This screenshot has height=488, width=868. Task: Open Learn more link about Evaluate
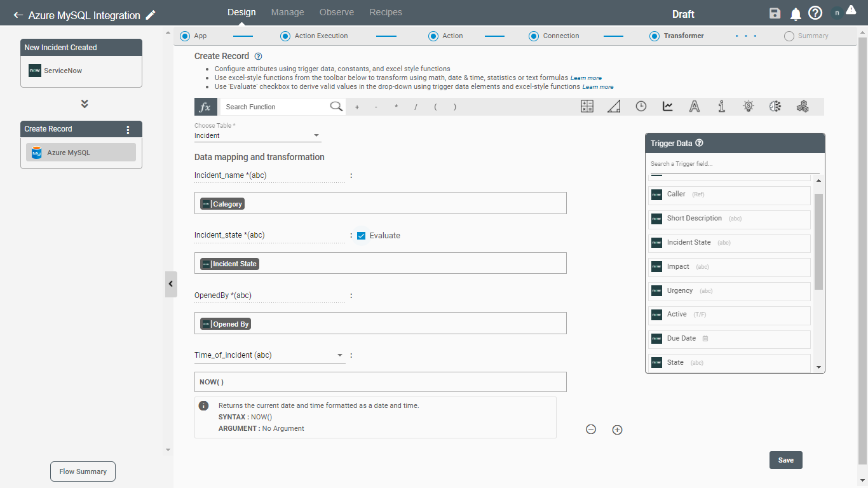pos(598,87)
